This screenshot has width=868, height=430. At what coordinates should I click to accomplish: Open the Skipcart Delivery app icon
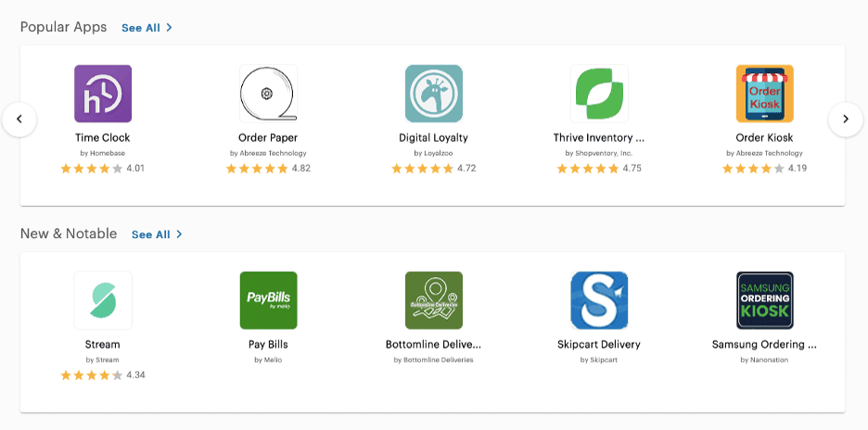click(x=599, y=300)
